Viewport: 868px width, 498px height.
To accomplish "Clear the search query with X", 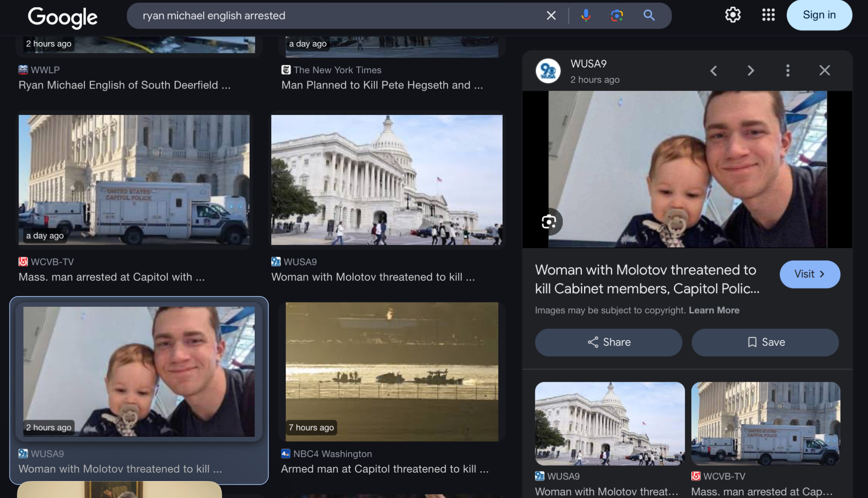I will point(551,16).
